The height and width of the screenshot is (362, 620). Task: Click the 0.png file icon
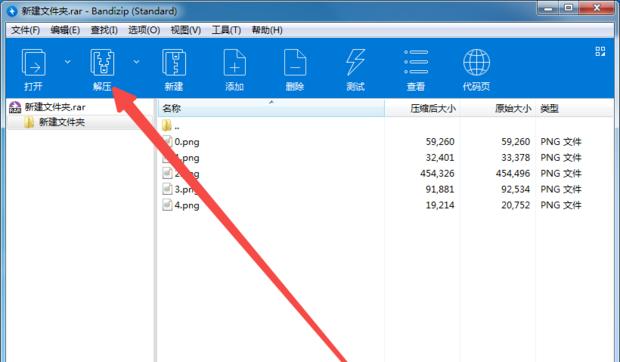pos(167,141)
